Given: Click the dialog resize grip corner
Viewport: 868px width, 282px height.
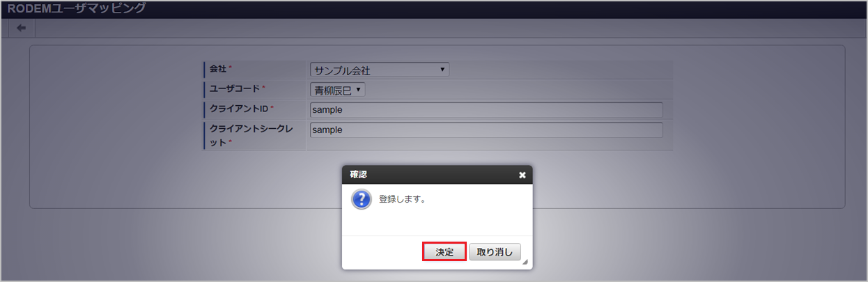Looking at the screenshot, I should click(525, 262).
